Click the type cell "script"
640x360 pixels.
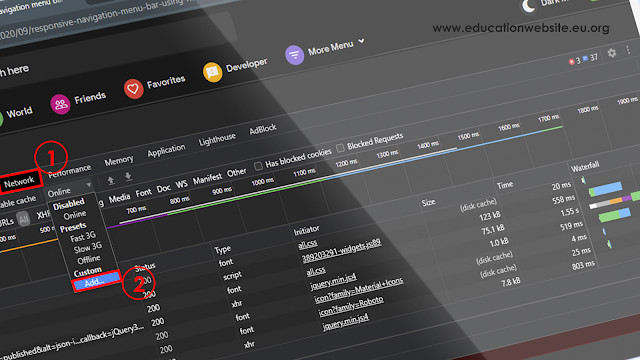232,276
